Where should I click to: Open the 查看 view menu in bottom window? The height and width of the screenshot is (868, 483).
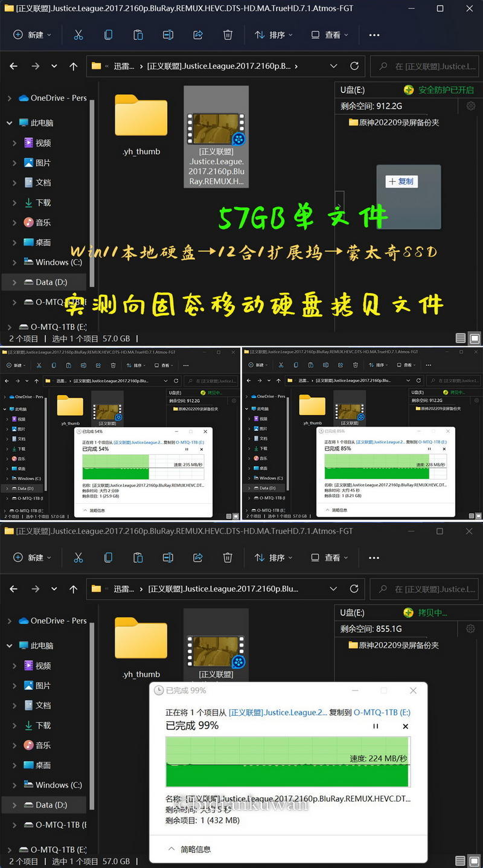tap(330, 558)
